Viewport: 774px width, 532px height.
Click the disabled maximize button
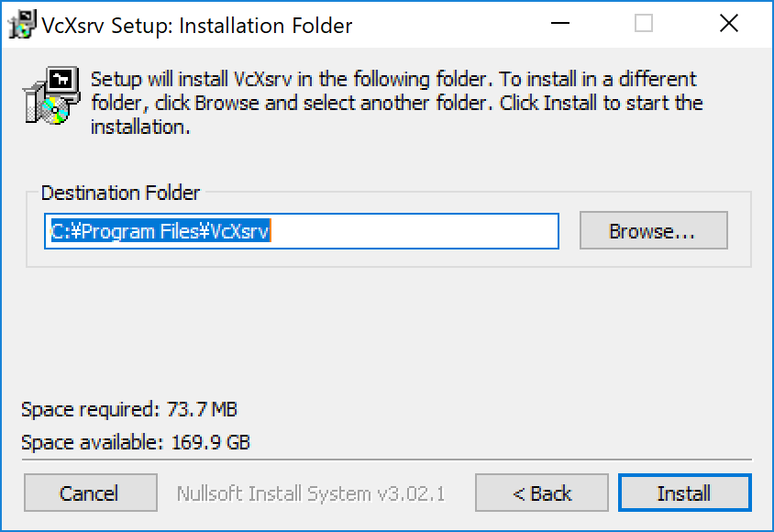point(645,25)
